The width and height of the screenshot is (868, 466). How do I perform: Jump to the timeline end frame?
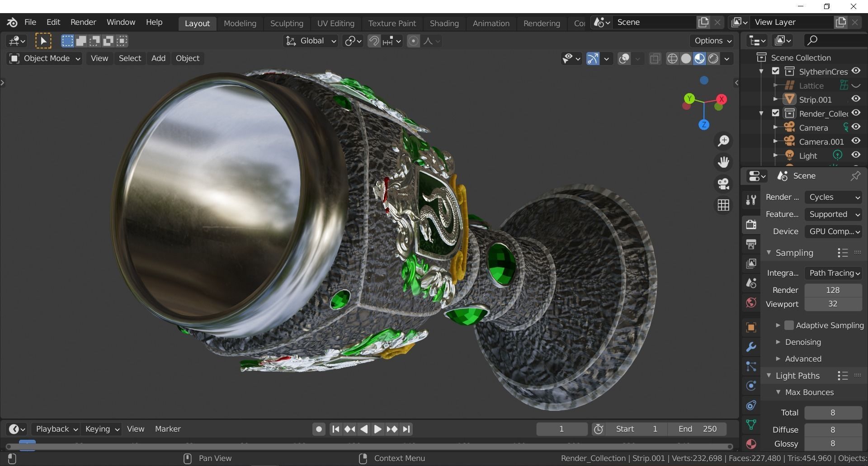[x=406, y=429]
